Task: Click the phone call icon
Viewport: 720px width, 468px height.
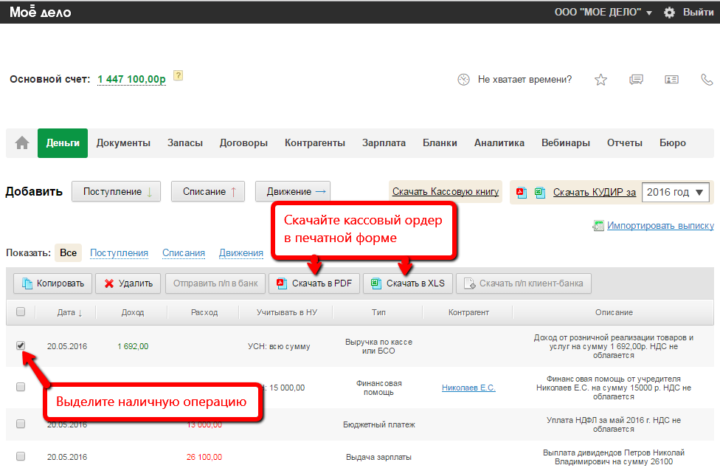Action: click(707, 80)
